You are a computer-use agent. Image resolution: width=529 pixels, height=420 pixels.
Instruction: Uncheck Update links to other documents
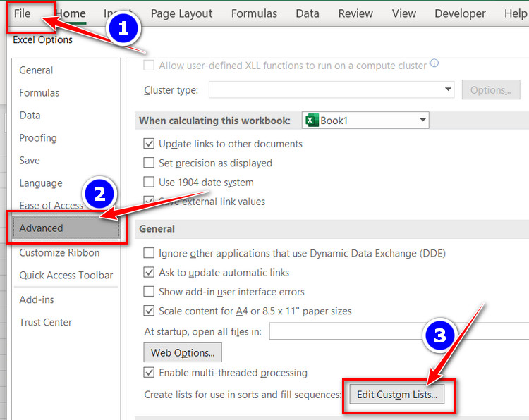tap(149, 144)
